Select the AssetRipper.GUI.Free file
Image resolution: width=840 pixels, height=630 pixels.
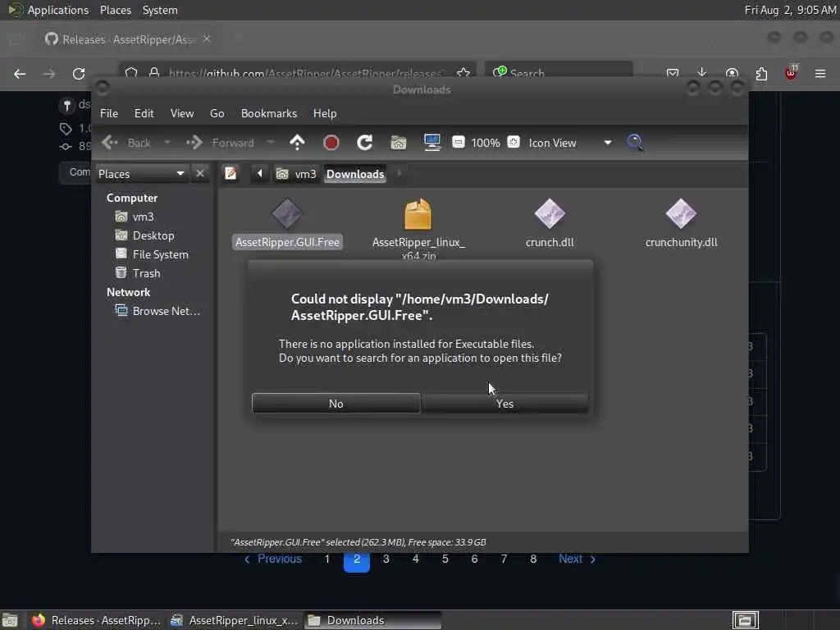pos(287,224)
